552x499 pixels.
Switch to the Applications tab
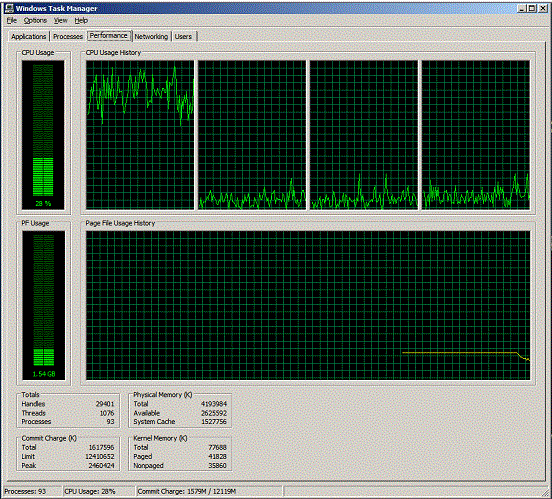point(29,36)
